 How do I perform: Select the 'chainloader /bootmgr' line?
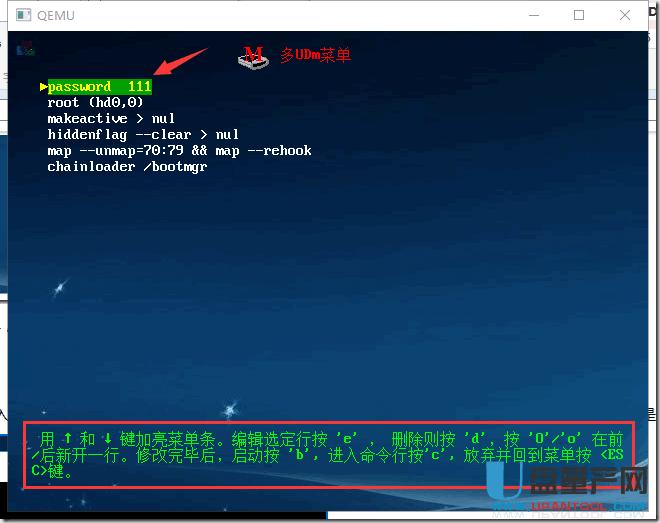click(127, 167)
